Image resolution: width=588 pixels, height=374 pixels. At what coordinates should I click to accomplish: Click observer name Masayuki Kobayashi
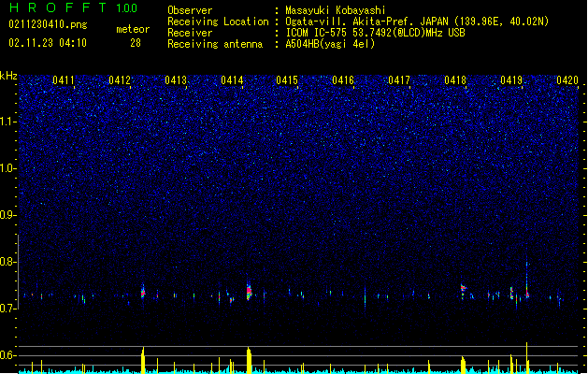336,10
